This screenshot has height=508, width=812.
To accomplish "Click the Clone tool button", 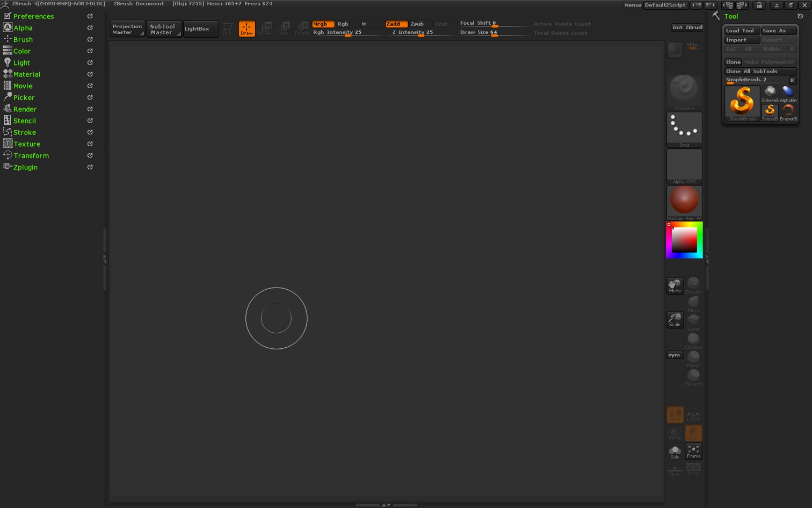I will (733, 62).
